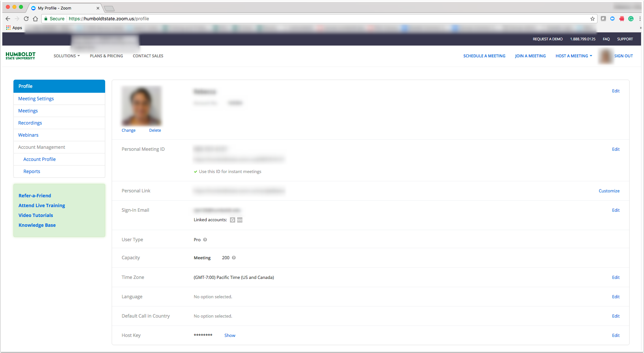Click Schedule a Meeting
644x353 pixels.
tap(484, 56)
